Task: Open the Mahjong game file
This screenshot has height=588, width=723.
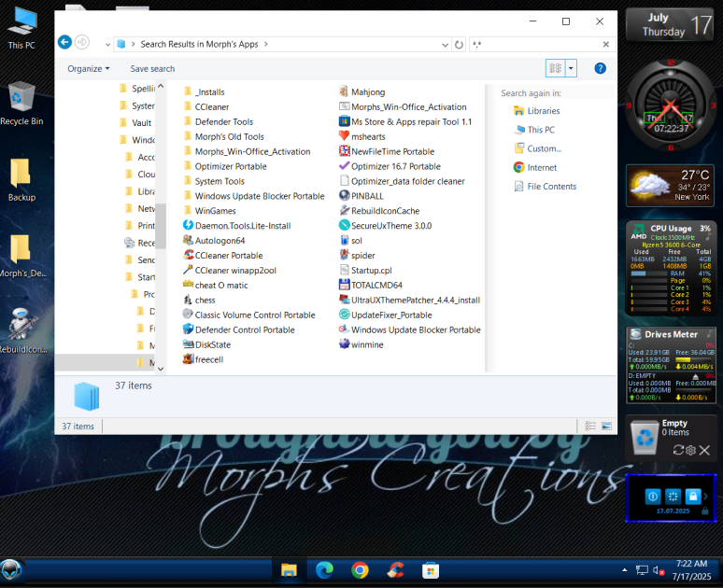Action: tap(362, 91)
